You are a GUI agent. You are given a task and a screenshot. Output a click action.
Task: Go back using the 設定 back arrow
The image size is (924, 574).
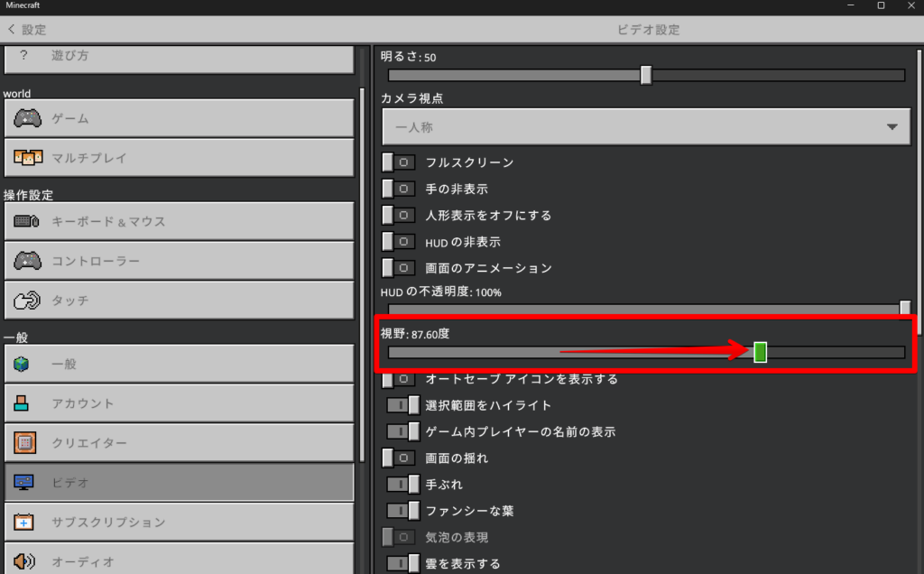pyautogui.click(x=12, y=30)
